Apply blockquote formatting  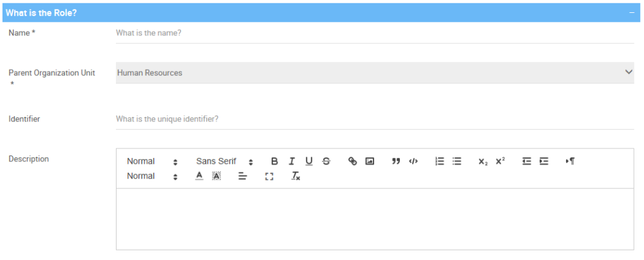(x=396, y=161)
